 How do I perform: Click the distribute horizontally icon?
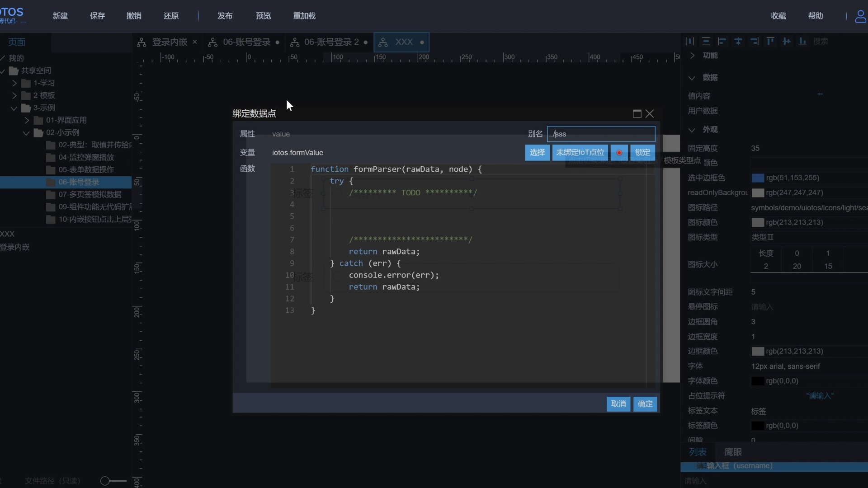(x=690, y=41)
